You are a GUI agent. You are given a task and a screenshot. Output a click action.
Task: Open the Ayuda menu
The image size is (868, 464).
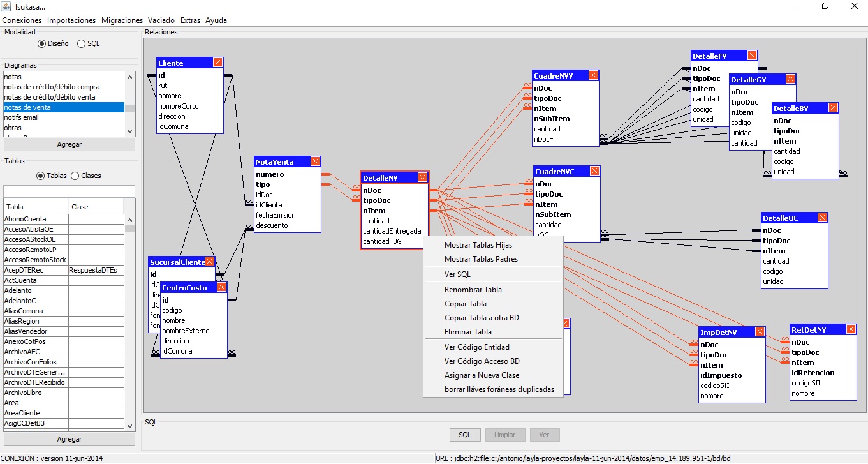(216, 20)
